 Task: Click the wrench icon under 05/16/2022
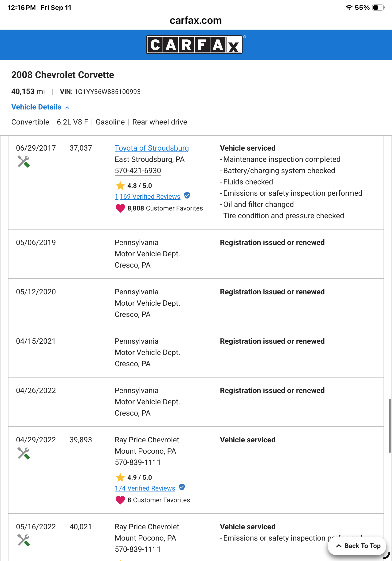[24, 540]
